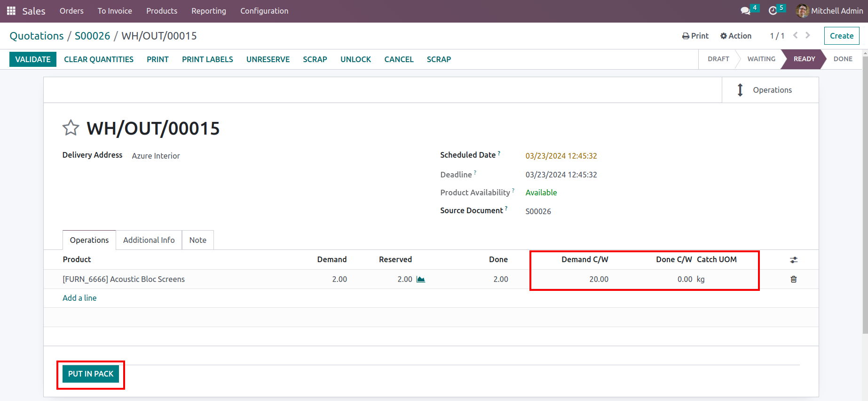Open the To Invoice menu
868x401 pixels.
click(115, 11)
